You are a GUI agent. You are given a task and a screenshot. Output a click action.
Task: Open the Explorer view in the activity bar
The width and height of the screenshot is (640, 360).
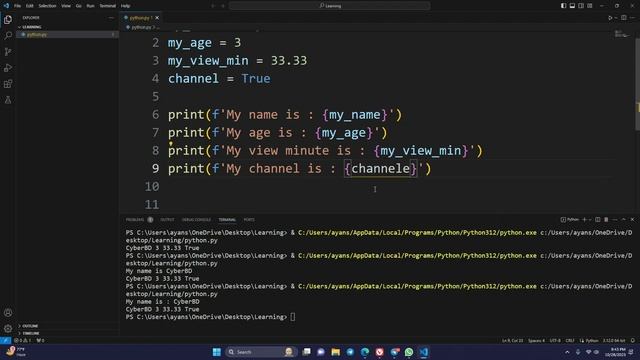8,20
